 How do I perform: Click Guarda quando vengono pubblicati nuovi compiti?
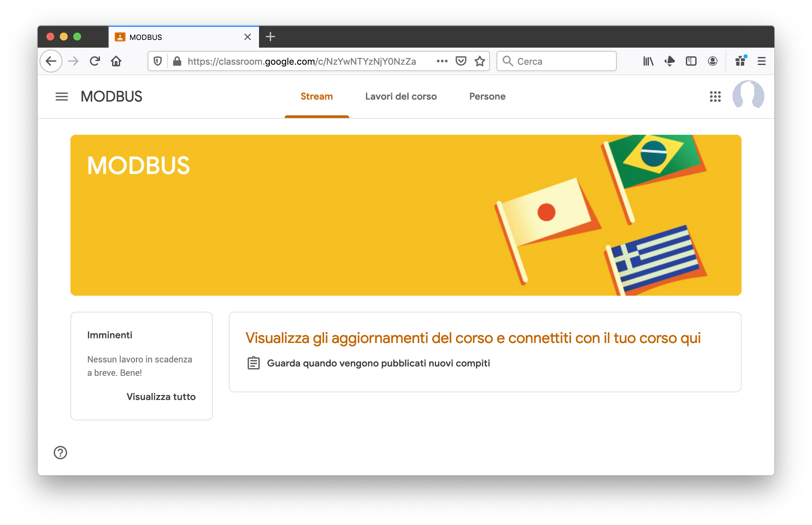[378, 363]
